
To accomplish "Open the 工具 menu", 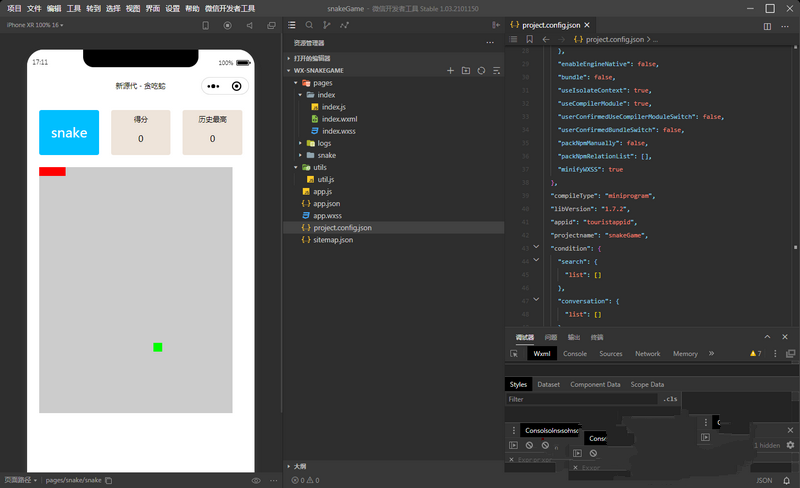I will click(x=74, y=7).
